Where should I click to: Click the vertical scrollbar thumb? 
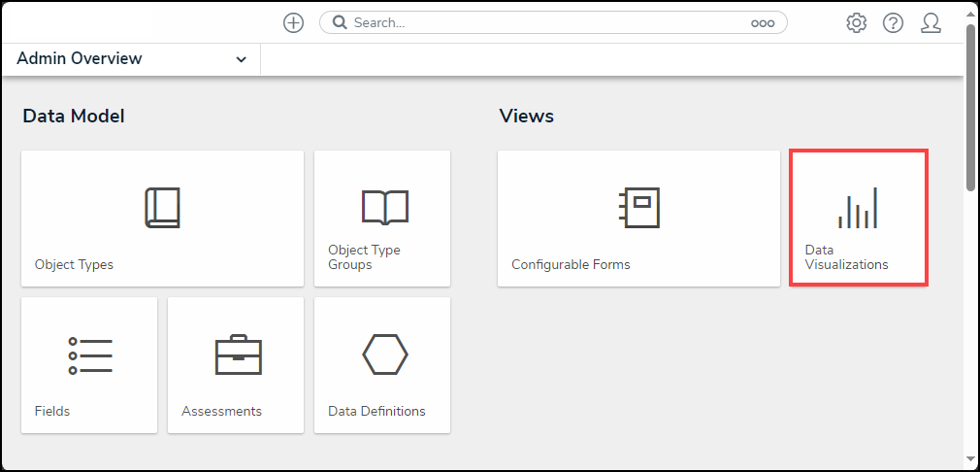[971, 107]
